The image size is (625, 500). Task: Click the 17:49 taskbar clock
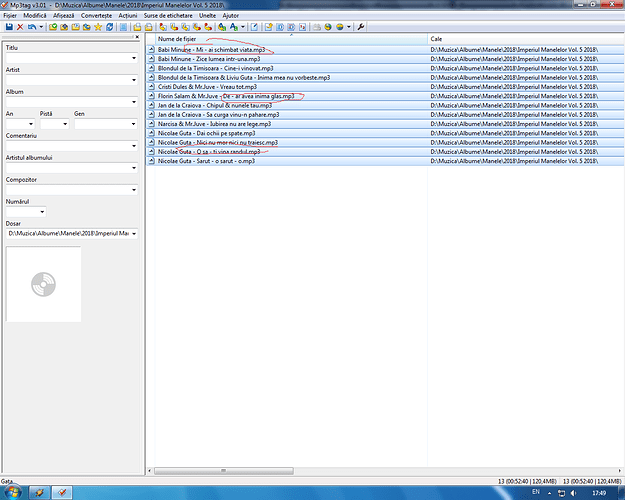(x=599, y=493)
